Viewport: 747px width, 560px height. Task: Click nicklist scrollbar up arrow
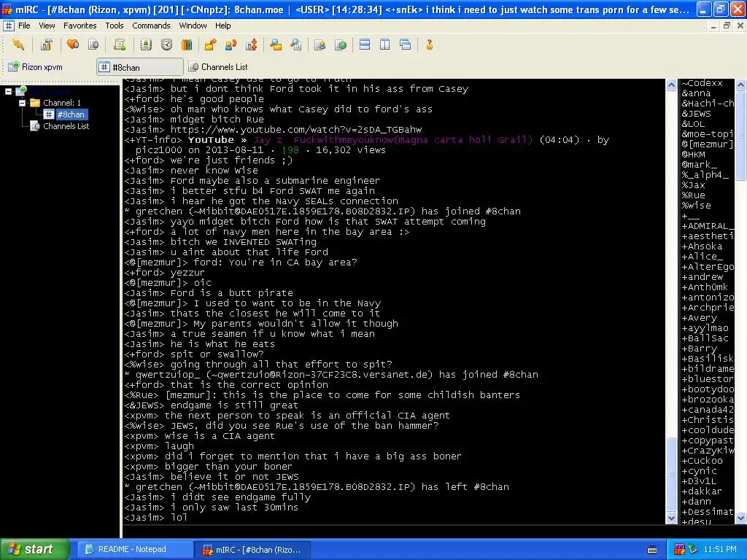[x=741, y=85]
